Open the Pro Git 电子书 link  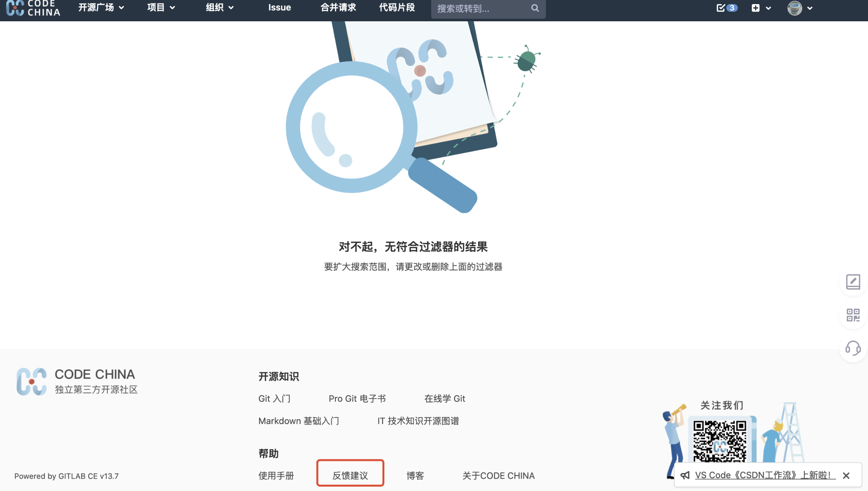(357, 399)
